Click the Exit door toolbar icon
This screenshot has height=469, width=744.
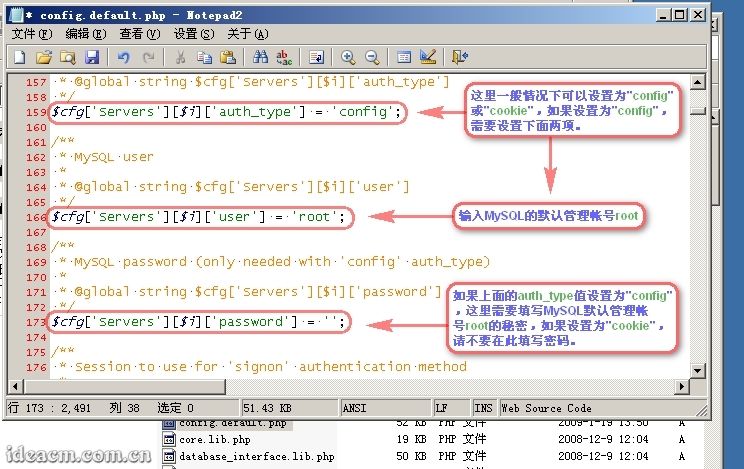[460, 57]
